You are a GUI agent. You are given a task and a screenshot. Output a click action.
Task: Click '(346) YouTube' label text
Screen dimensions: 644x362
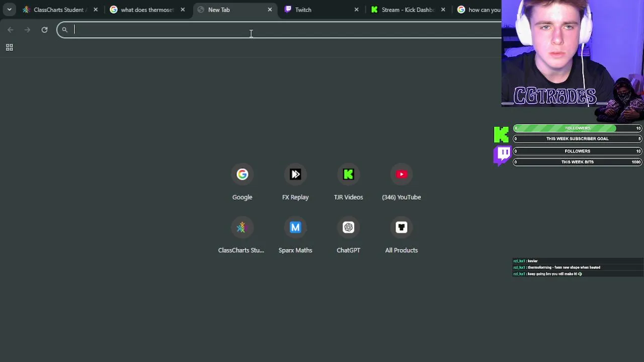pyautogui.click(x=401, y=197)
